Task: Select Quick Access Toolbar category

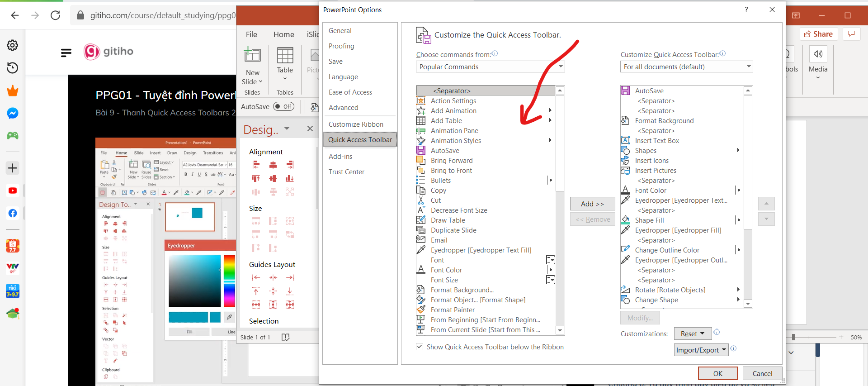Action: coord(360,139)
